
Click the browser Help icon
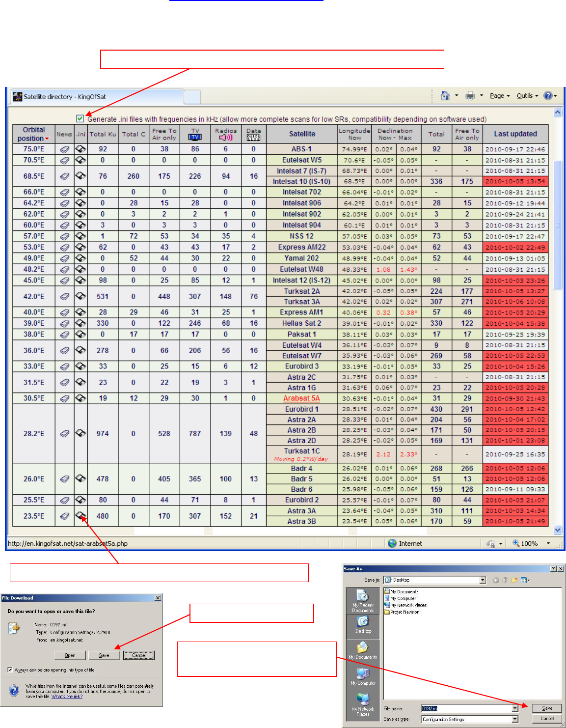[548, 96]
